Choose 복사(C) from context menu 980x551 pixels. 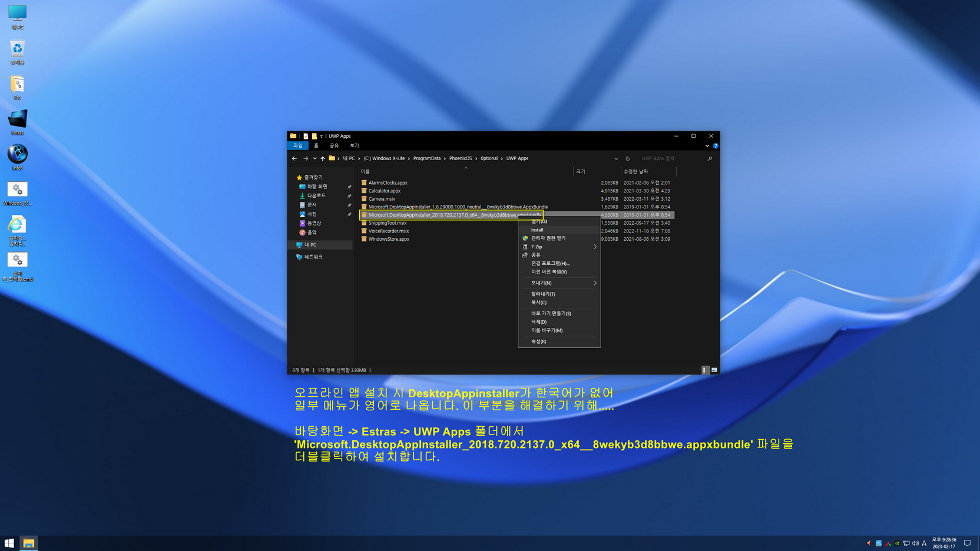click(559, 303)
